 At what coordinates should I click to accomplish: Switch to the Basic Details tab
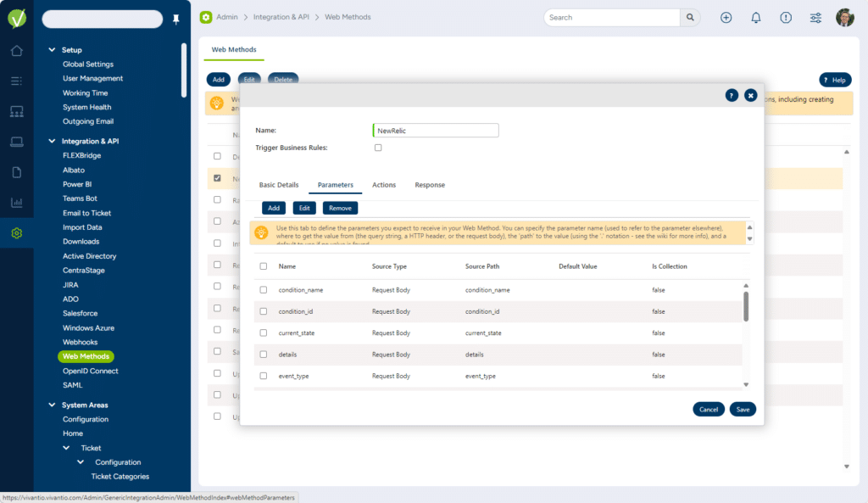tap(278, 185)
